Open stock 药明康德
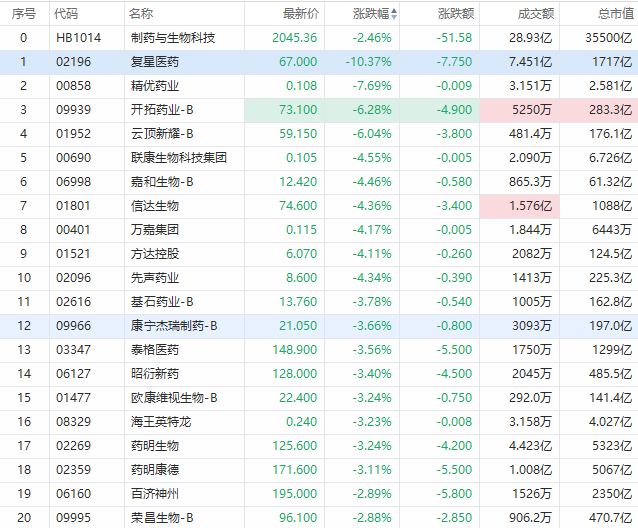Screen dimensions: 638x528 point(155,470)
